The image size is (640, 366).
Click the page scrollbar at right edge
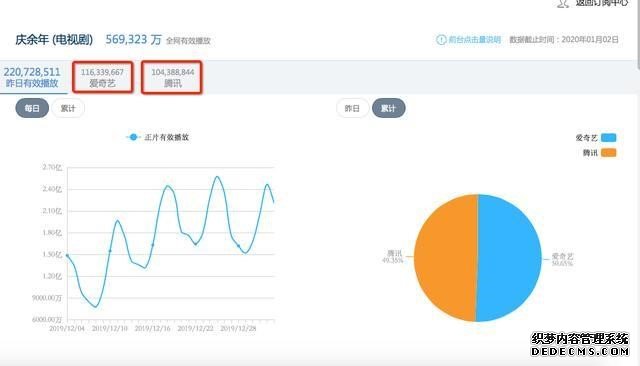click(638, 35)
